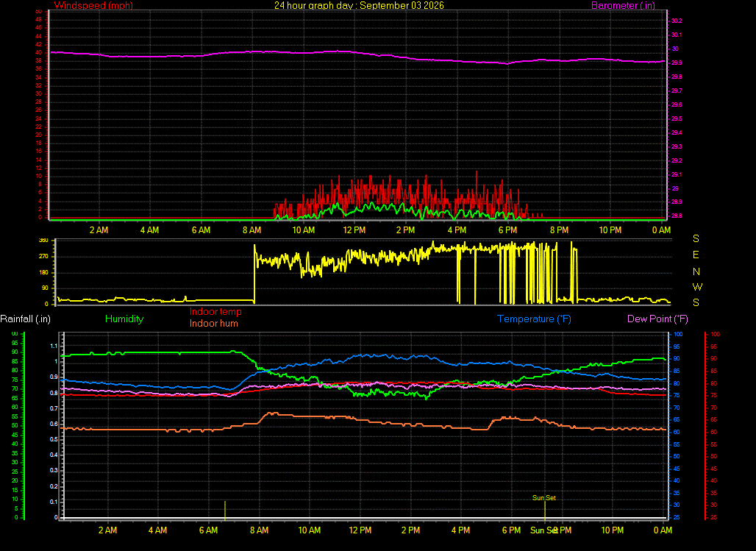Click the "Barometer (.in)" axis title

pyautogui.click(x=623, y=5)
